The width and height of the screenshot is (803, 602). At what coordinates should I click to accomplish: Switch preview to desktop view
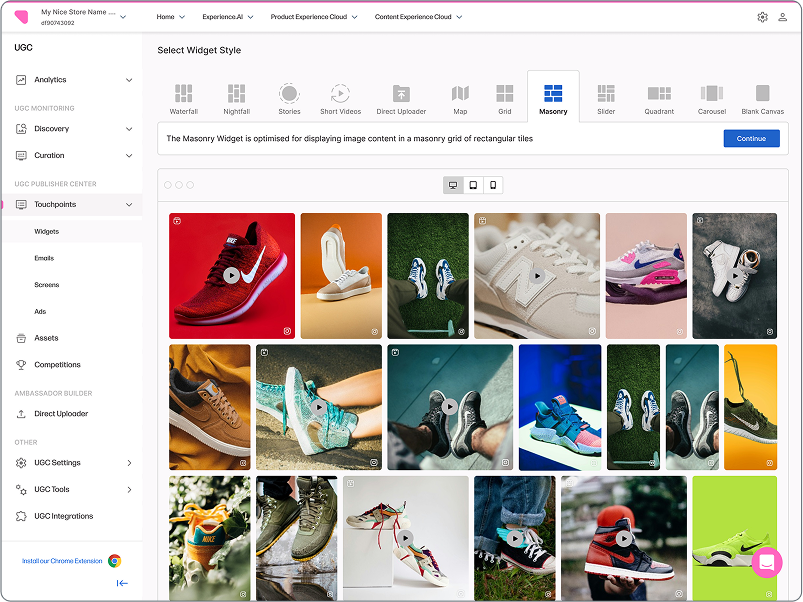click(x=453, y=185)
